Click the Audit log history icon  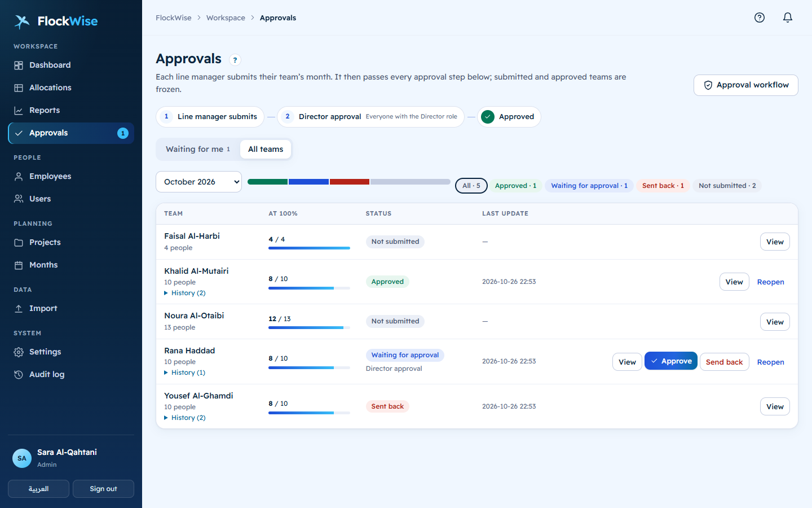19,375
